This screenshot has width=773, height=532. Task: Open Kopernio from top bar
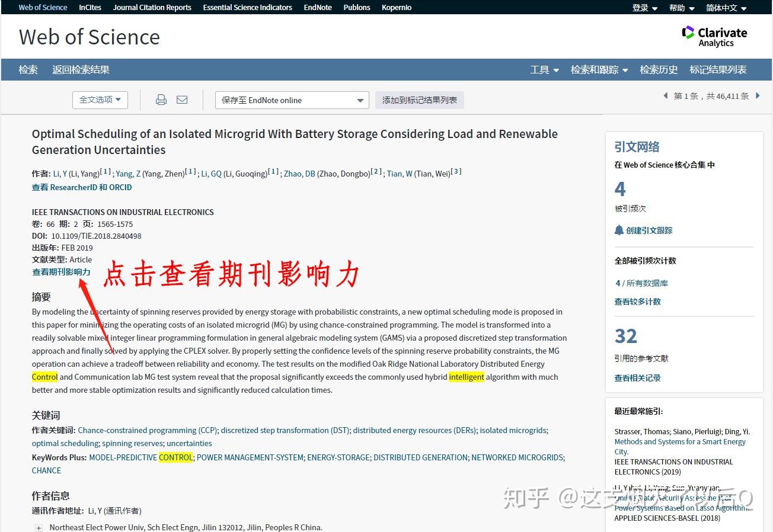(397, 7)
